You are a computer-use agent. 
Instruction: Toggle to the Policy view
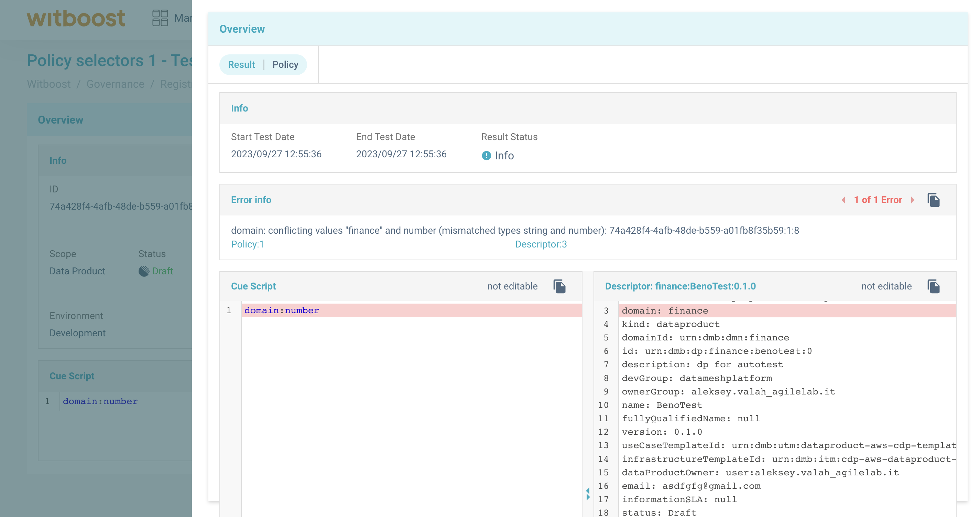coord(285,65)
